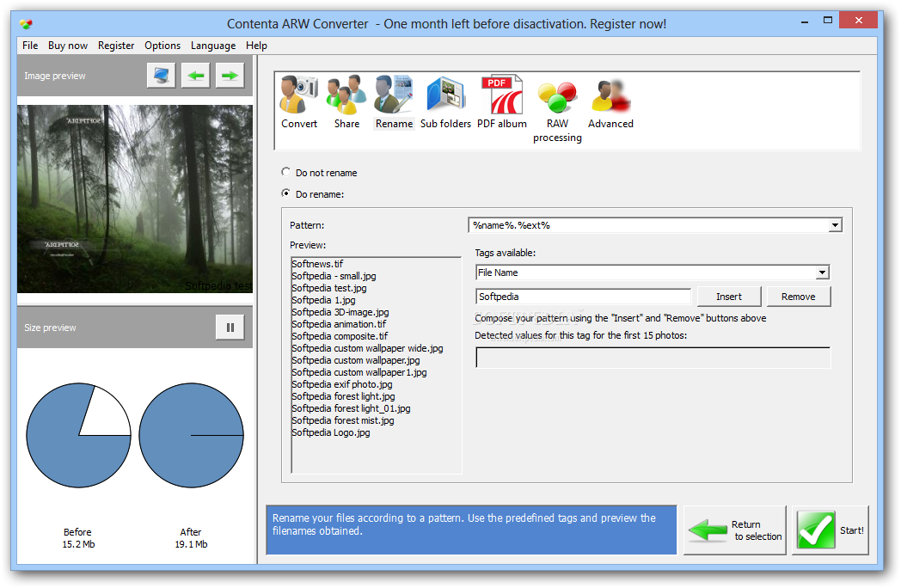The image size is (901, 588).
Task: Click the Softpedia tag value field
Action: (x=583, y=297)
